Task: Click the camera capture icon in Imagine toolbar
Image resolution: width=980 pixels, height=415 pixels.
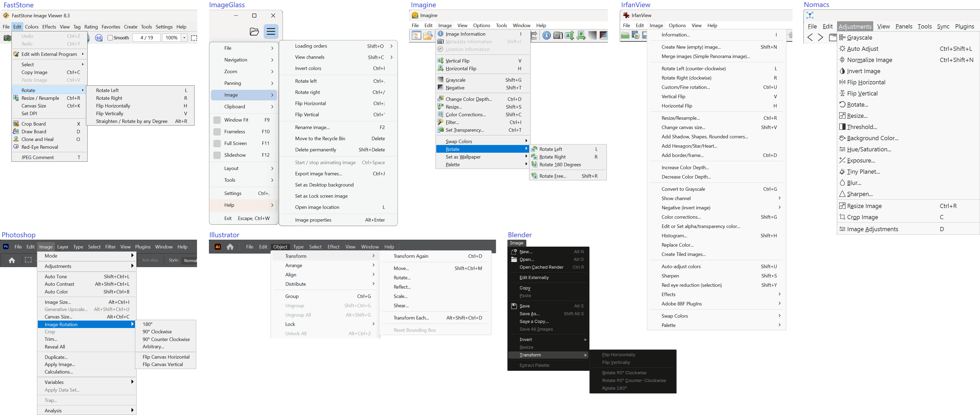Action: pos(558,35)
